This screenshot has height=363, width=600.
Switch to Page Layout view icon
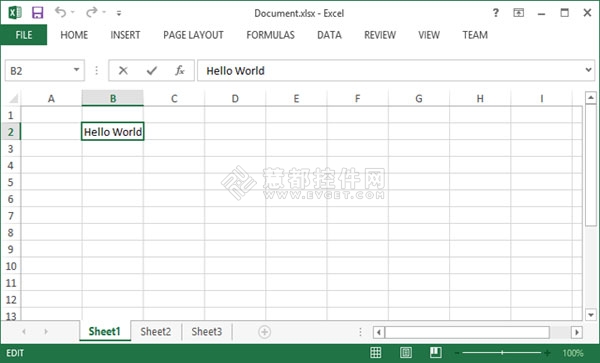(x=406, y=353)
